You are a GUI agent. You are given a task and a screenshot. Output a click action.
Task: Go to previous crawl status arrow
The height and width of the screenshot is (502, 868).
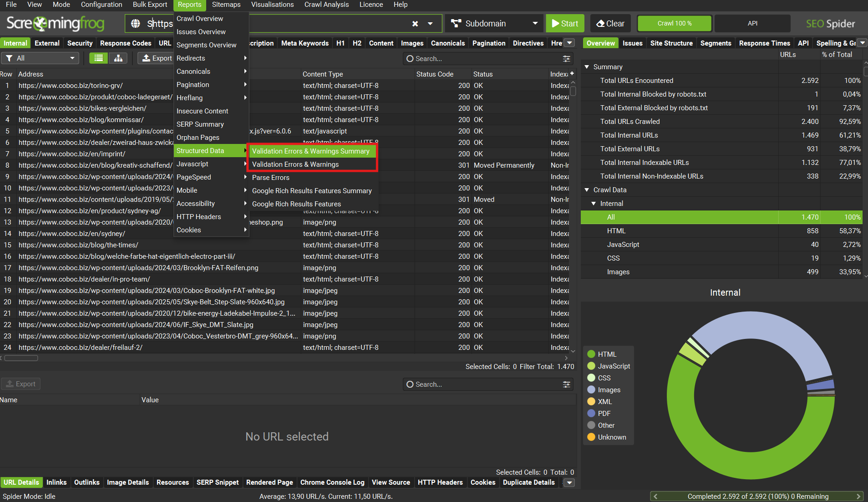pos(655,497)
